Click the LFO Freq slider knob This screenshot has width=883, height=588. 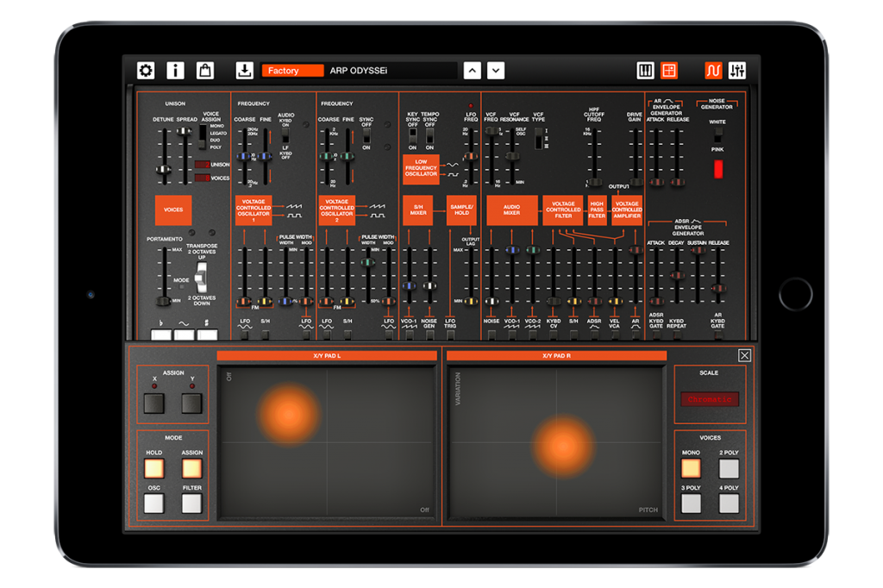[x=471, y=157]
